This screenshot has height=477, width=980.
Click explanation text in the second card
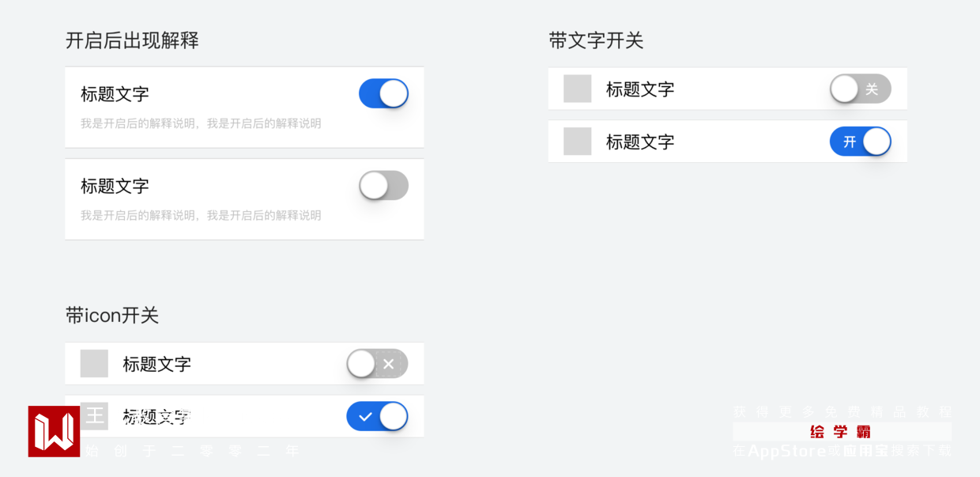[201, 215]
